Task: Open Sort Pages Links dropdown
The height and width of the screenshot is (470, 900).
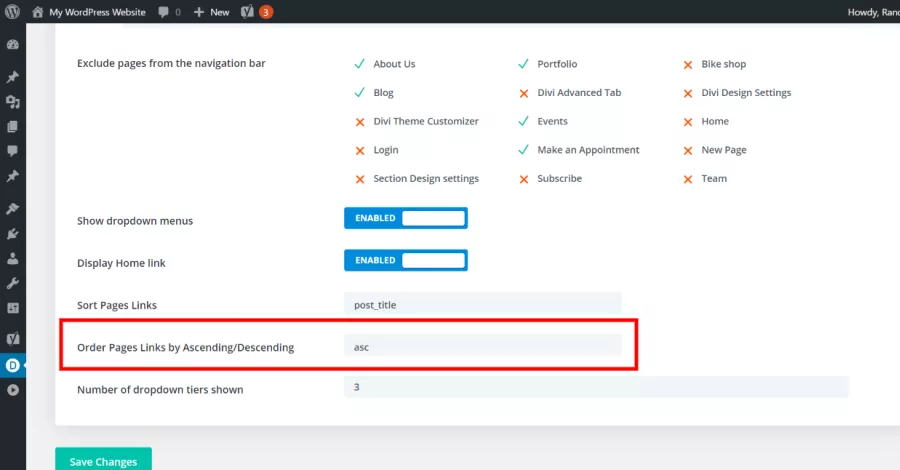Action: coord(483,304)
